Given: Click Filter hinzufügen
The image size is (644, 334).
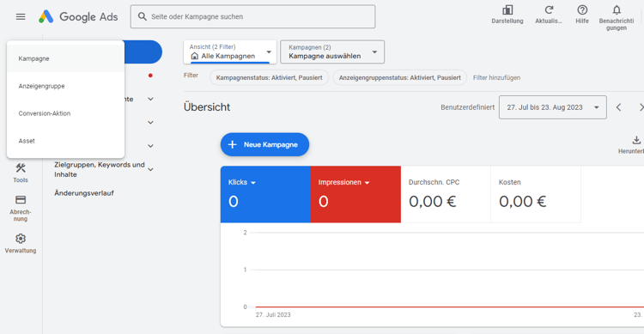Looking at the screenshot, I should (x=496, y=77).
